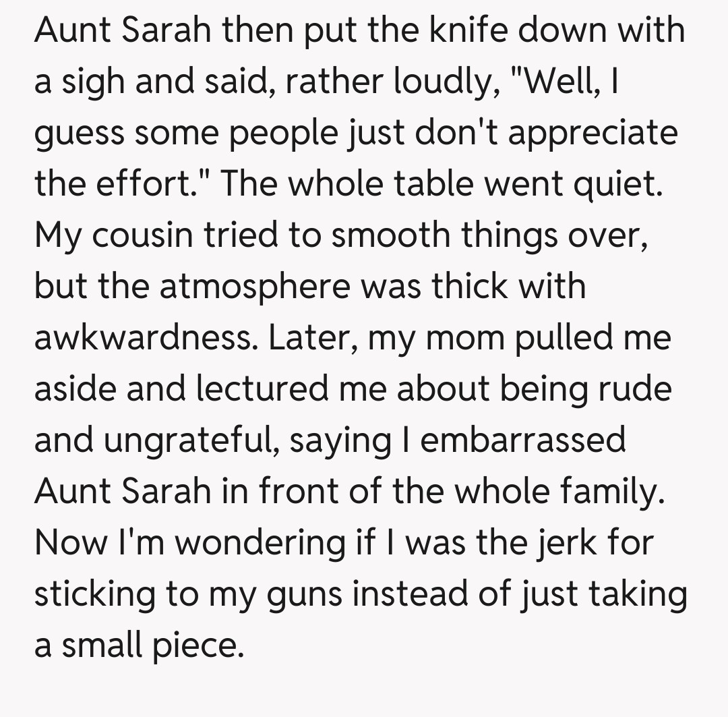The image size is (728, 717).
Task: Click the word "atmosphere" in the paragraph
Action: point(255,287)
